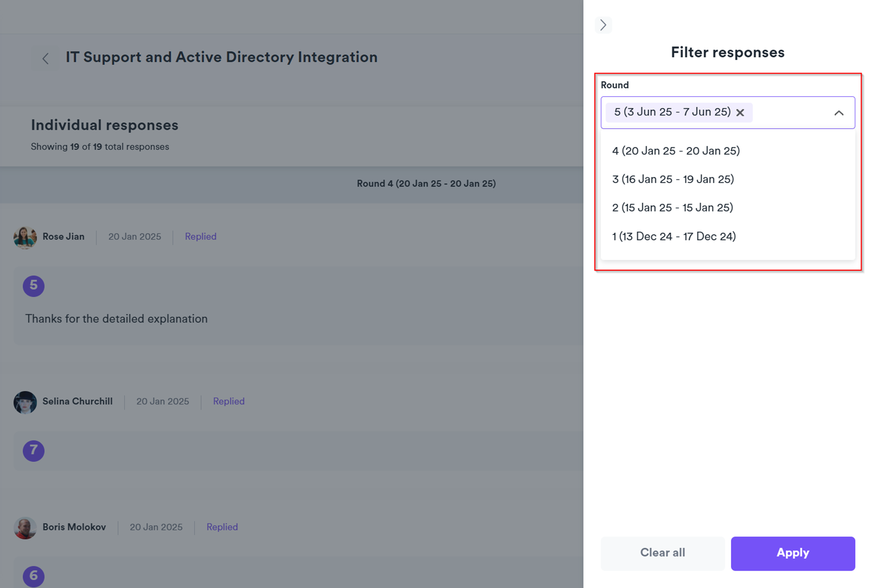Viewport: 870px width, 588px height.
Task: Go back using the left arrow icon
Action: [46, 59]
